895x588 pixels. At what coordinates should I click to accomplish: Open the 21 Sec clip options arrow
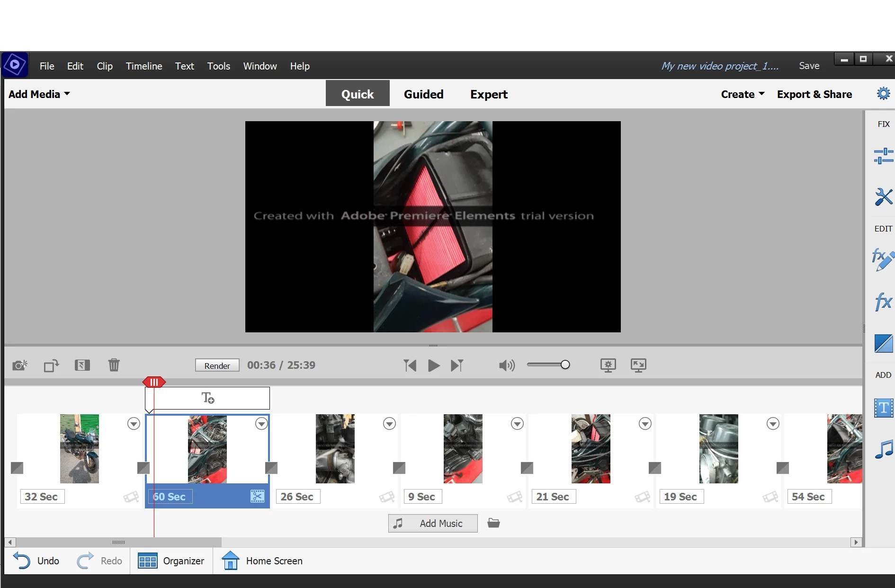click(645, 424)
